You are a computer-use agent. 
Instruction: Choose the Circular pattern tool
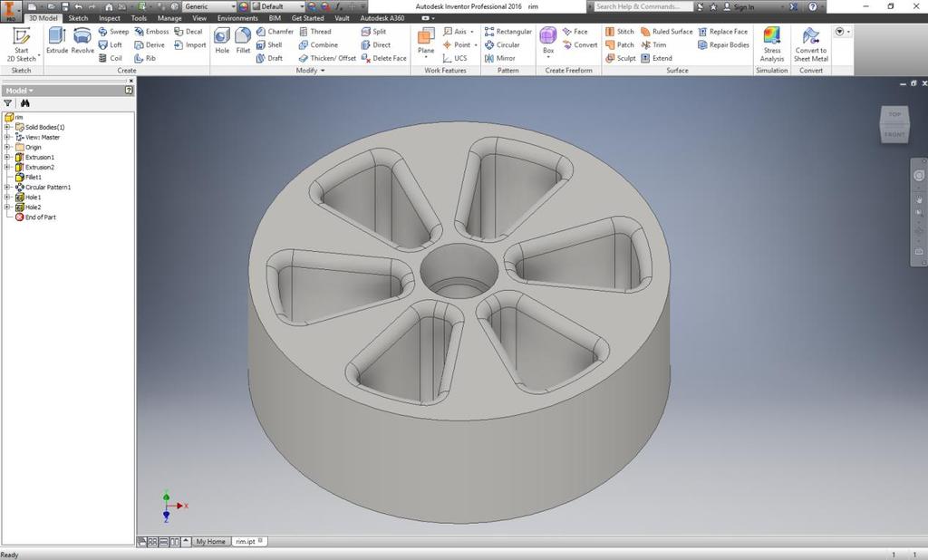pyautogui.click(x=502, y=45)
